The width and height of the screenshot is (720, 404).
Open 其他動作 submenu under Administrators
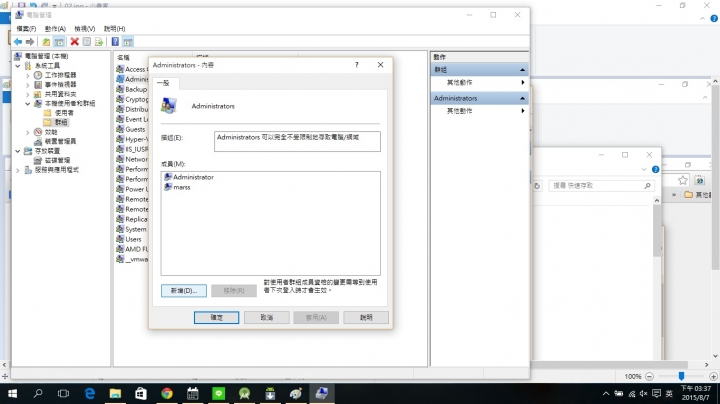coord(479,111)
